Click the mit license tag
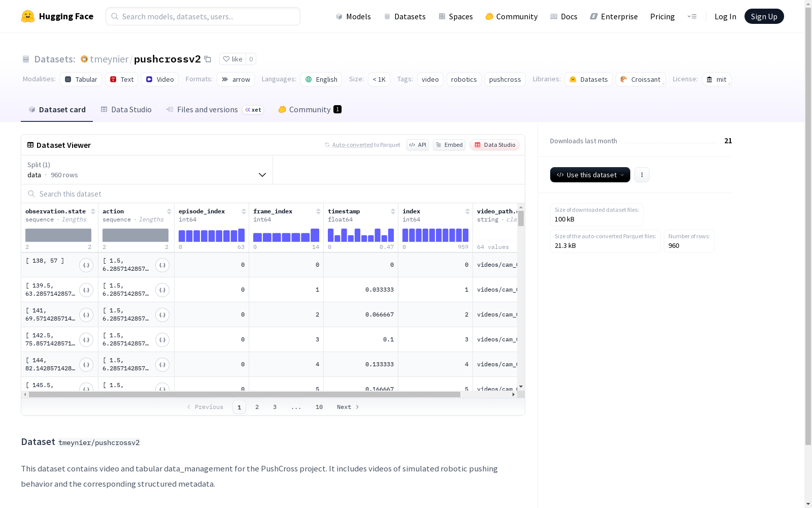The width and height of the screenshot is (812, 508). pyautogui.click(x=717, y=79)
